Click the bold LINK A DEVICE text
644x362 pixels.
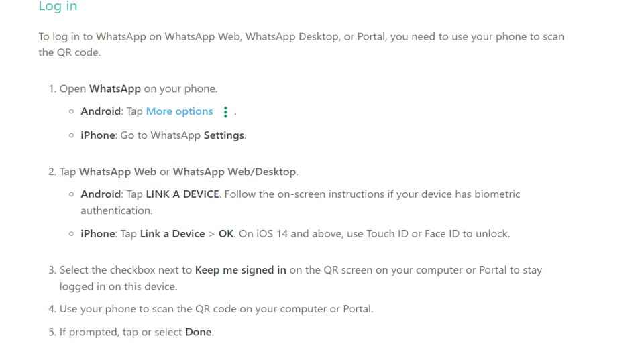pos(182,194)
